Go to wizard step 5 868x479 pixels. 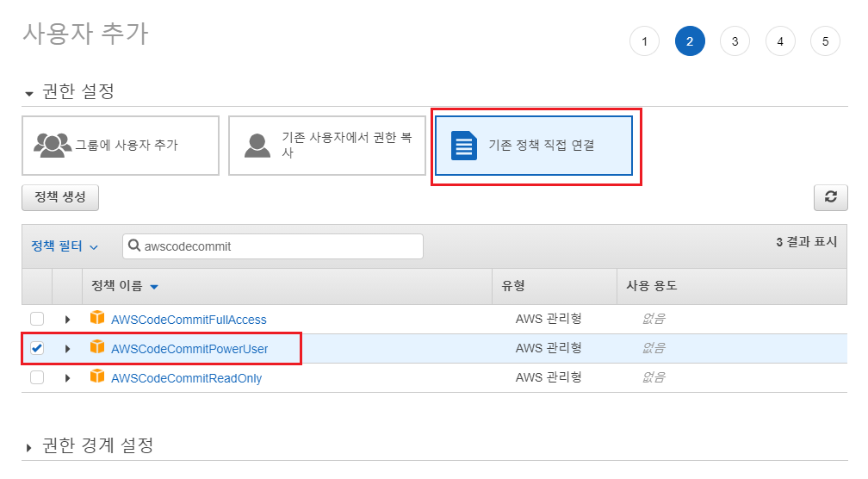pyautogui.click(x=825, y=41)
